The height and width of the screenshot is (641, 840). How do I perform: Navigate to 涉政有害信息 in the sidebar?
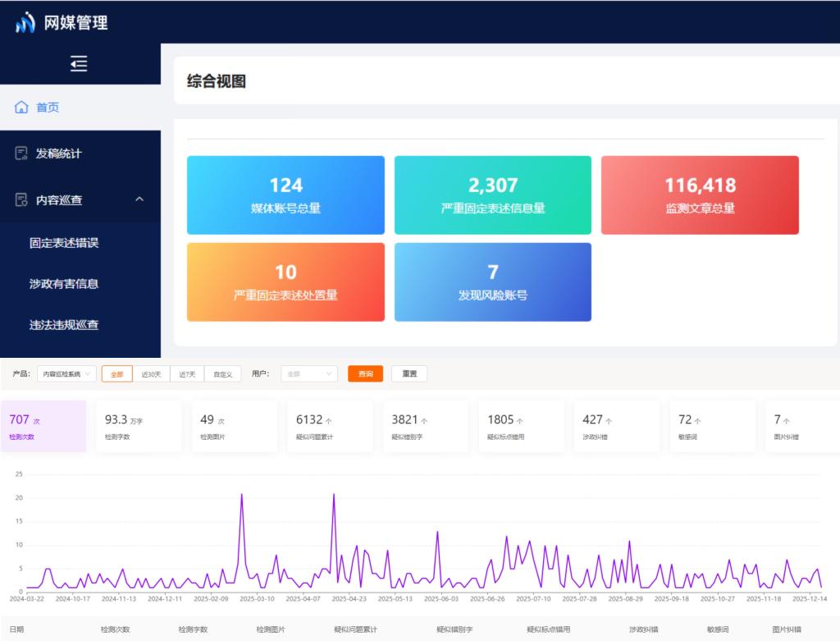(64, 283)
